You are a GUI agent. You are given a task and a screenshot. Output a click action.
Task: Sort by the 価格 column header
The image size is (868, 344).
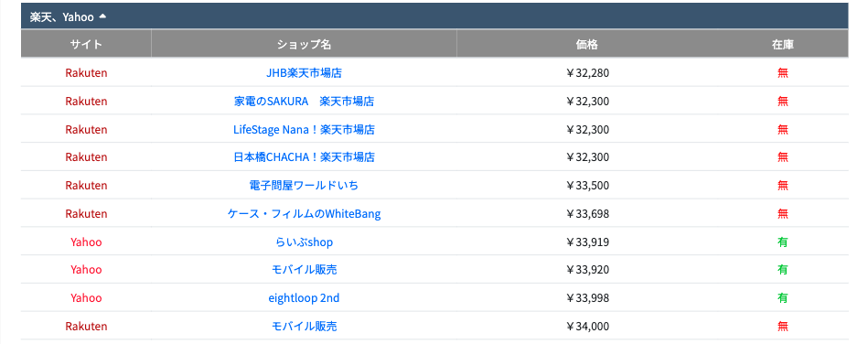(587, 44)
